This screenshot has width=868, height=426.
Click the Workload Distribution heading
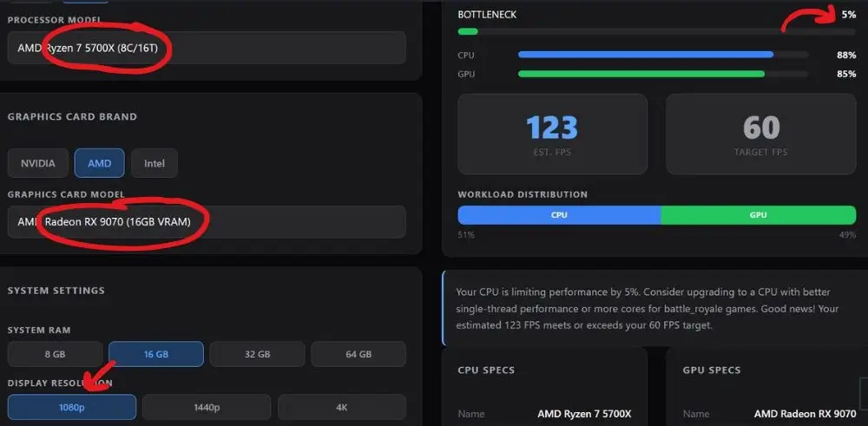523,194
